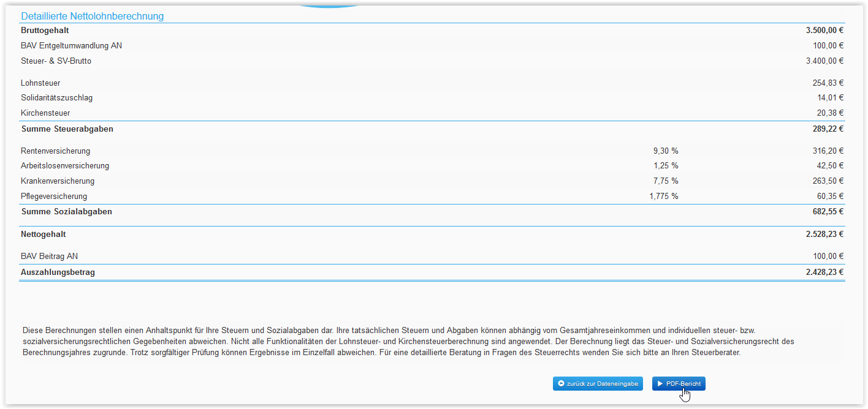This screenshot has width=868, height=409.
Task: Select the Bruttogehalt row label
Action: point(45,30)
